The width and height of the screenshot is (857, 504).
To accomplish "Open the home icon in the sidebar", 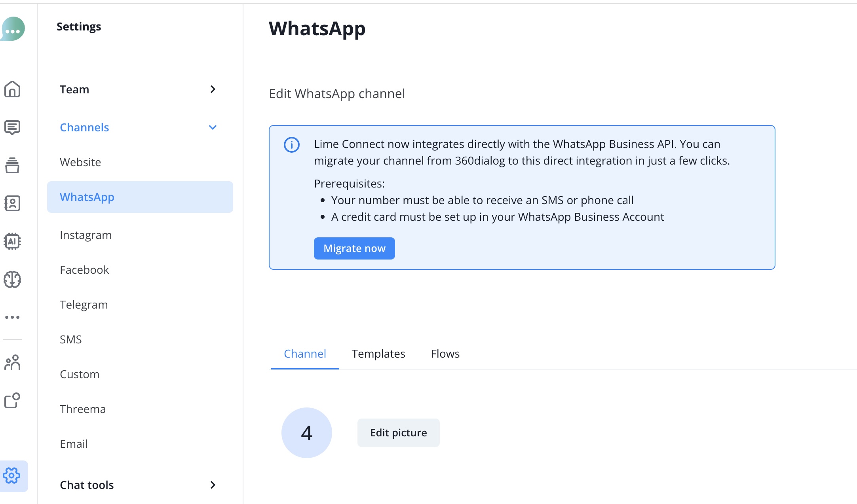I will (x=12, y=89).
